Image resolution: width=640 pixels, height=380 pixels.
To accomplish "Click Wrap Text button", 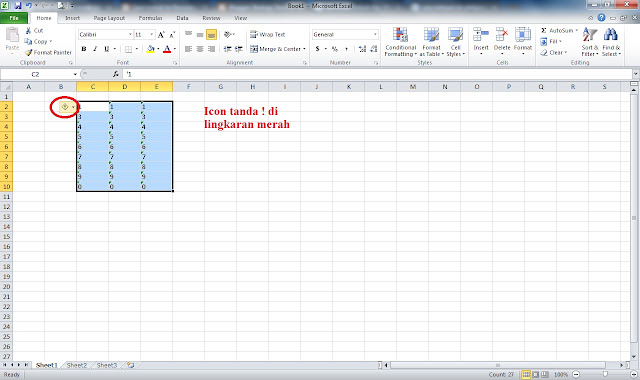I will click(268, 35).
